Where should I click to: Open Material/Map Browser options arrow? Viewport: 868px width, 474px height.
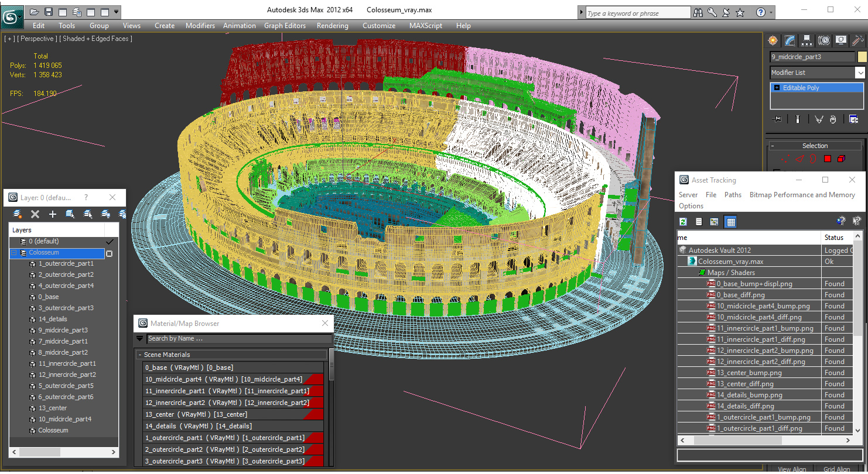(139, 338)
